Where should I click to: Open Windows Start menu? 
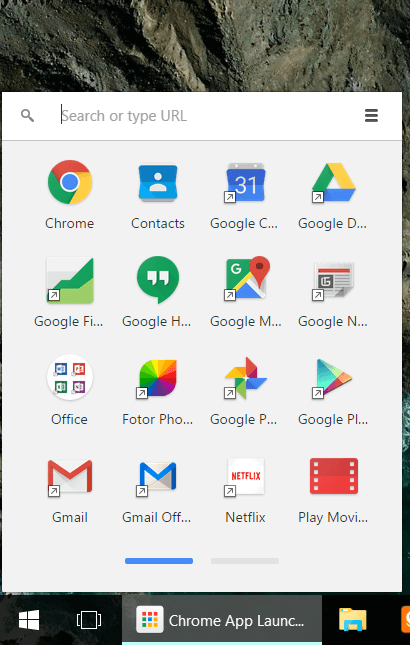coord(29,620)
